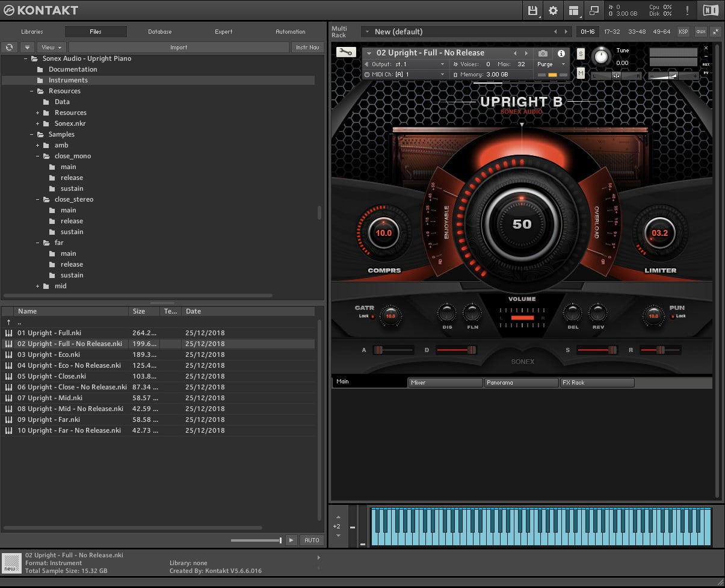
Task: Toggle the PUN Lock light
Action: point(673,316)
